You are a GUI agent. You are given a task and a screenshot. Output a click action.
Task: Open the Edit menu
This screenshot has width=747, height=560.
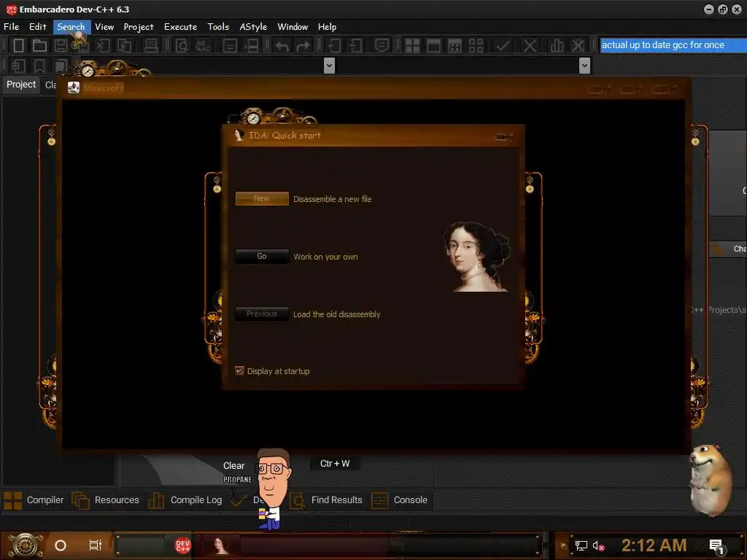38,27
